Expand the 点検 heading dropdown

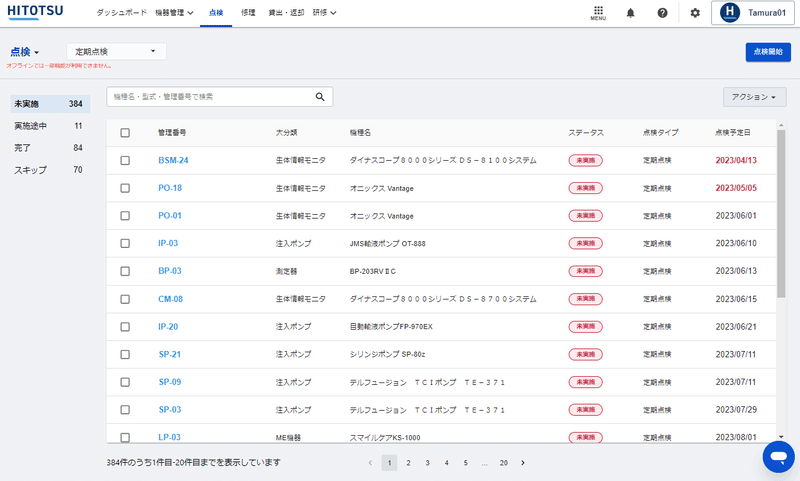pyautogui.click(x=24, y=52)
